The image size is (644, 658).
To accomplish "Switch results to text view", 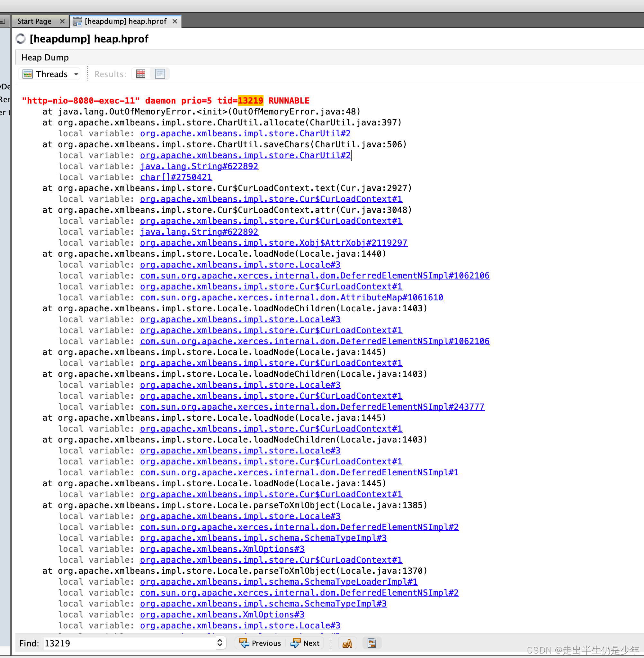I will pos(160,74).
